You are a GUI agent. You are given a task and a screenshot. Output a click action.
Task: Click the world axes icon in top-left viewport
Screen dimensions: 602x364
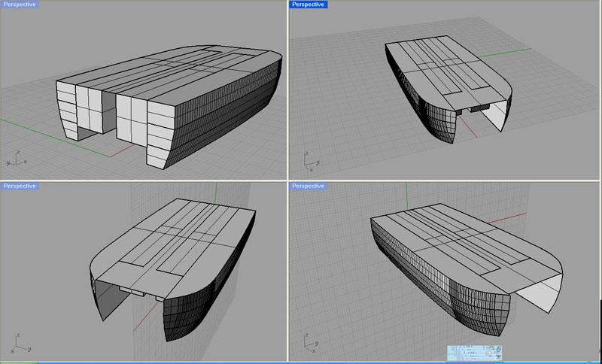point(14,159)
